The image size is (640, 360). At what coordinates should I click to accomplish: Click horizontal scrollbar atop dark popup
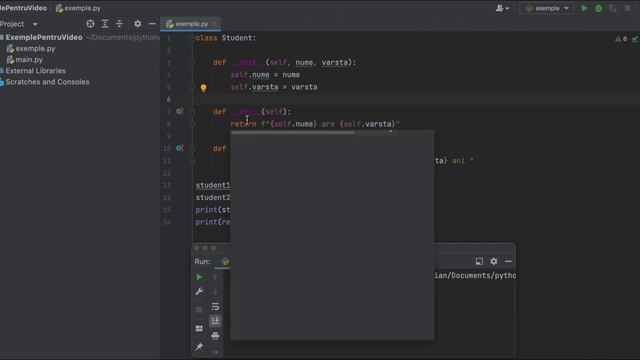point(293,132)
